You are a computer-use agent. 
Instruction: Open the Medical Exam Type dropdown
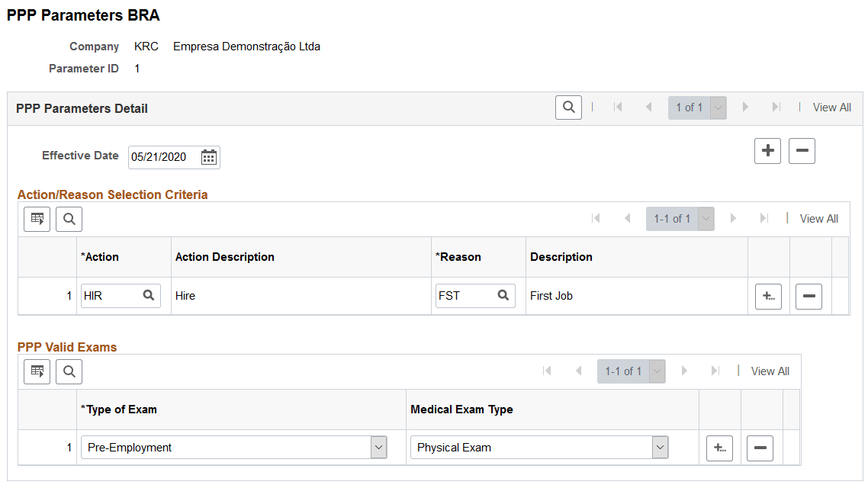pos(661,448)
